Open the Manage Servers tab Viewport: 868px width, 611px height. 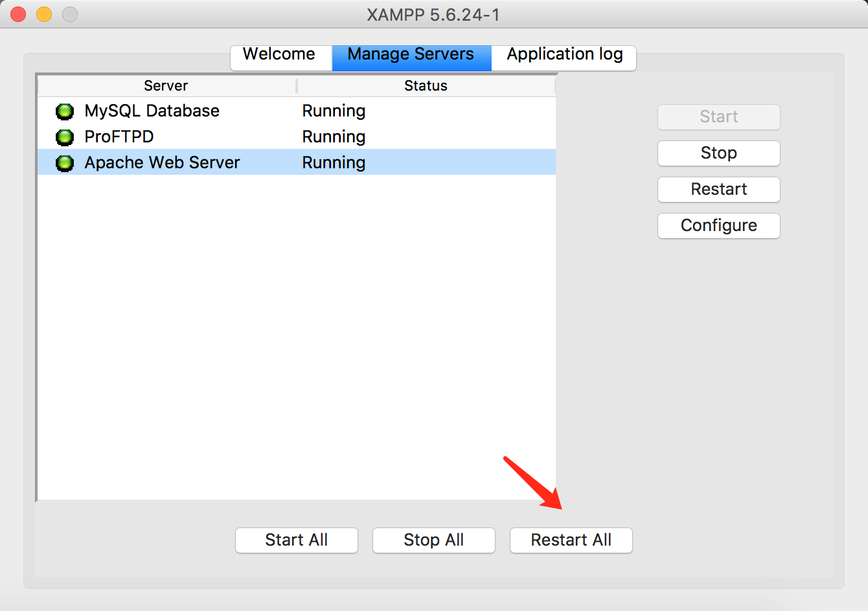411,57
